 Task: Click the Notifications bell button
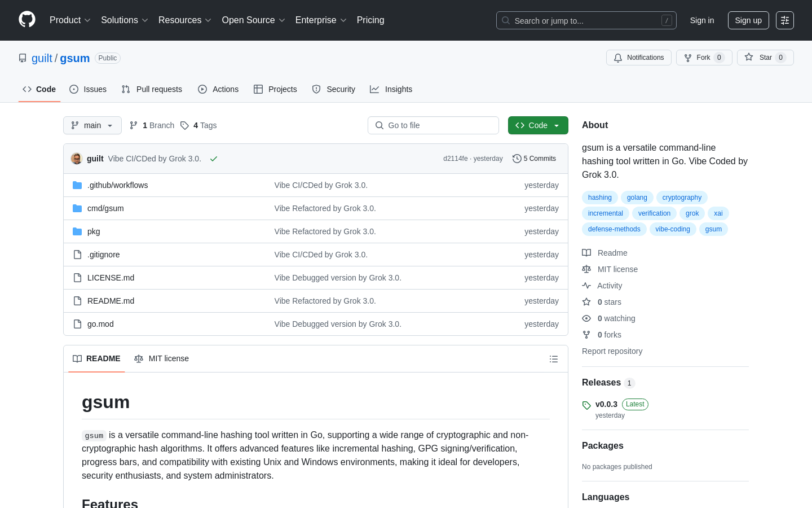click(639, 58)
